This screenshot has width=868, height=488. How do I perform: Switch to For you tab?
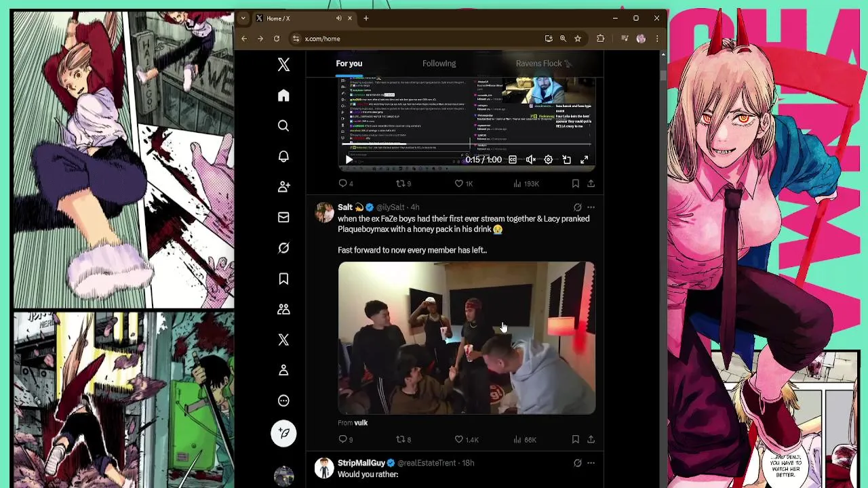coord(349,64)
